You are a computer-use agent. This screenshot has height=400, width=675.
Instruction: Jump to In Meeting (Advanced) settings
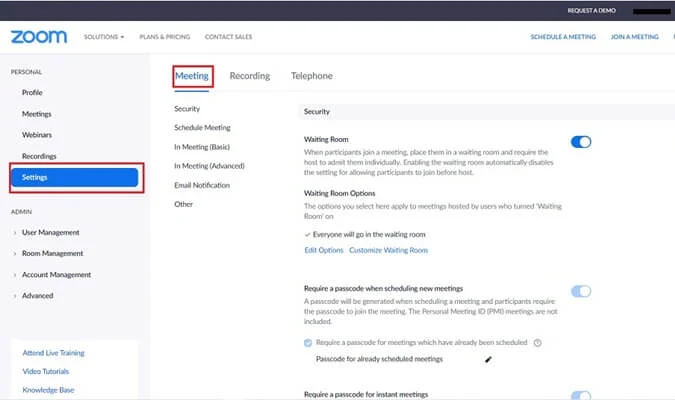tap(209, 166)
